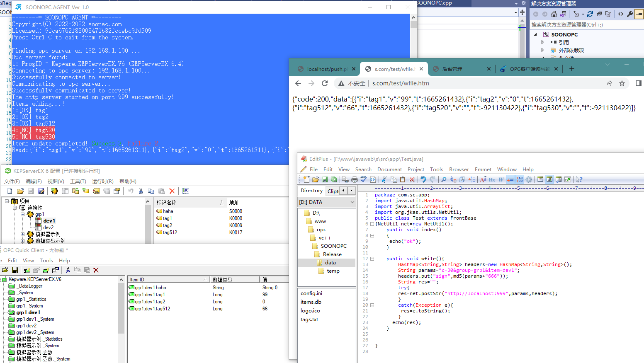Image resolution: width=644 pixels, height=363 pixels.
Task: Click solution explorer search field
Action: [x=586, y=25]
